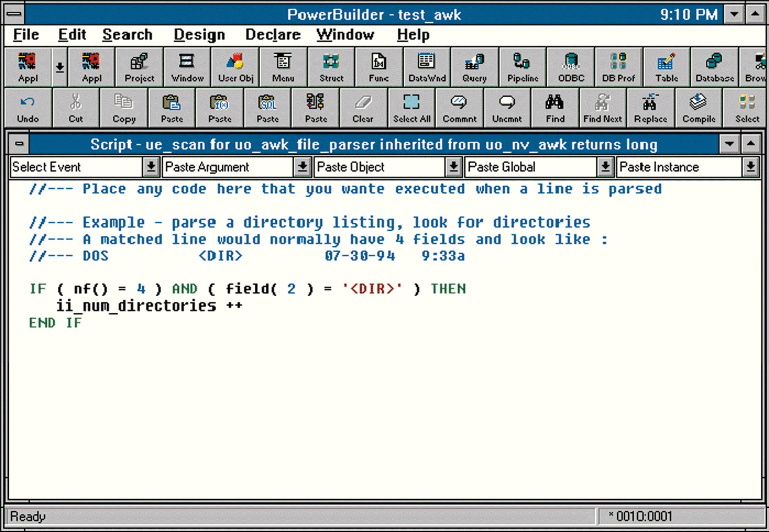The image size is (769, 532).
Task: Click the Select All icon
Action: [411, 108]
